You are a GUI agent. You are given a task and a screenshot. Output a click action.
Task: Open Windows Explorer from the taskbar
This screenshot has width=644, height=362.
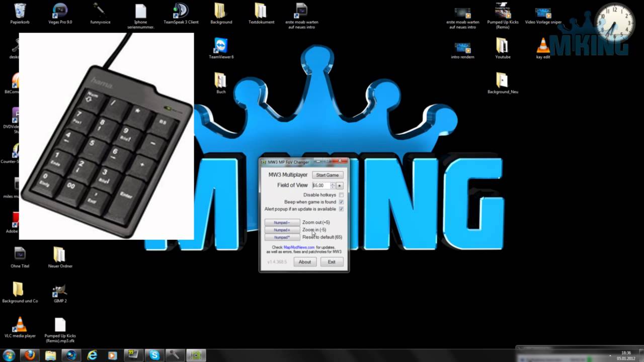click(51, 355)
